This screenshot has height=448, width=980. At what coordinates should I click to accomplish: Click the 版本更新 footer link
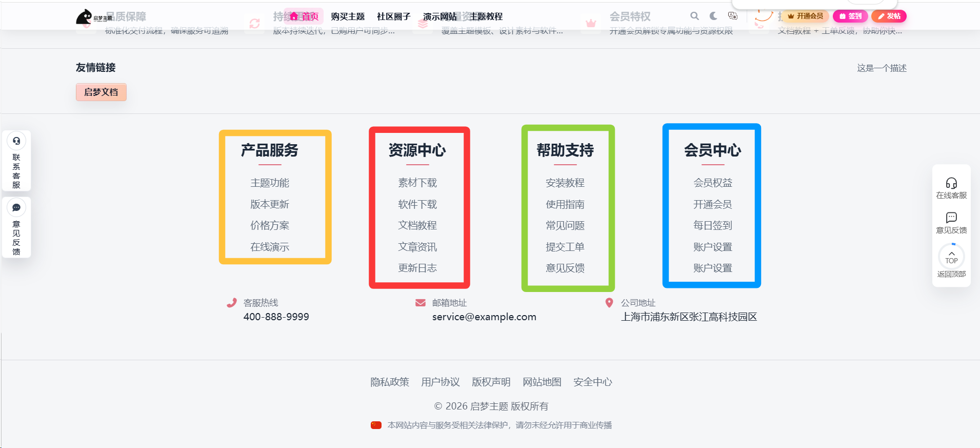pyautogui.click(x=270, y=204)
